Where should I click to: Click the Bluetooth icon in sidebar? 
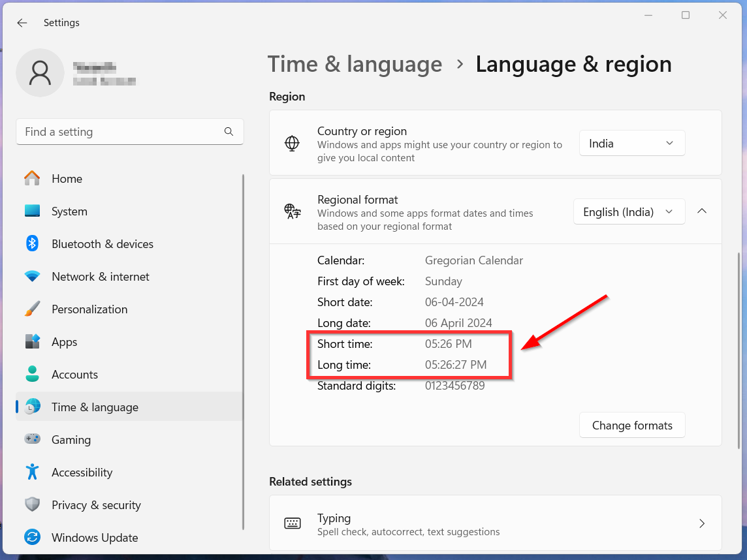[33, 244]
